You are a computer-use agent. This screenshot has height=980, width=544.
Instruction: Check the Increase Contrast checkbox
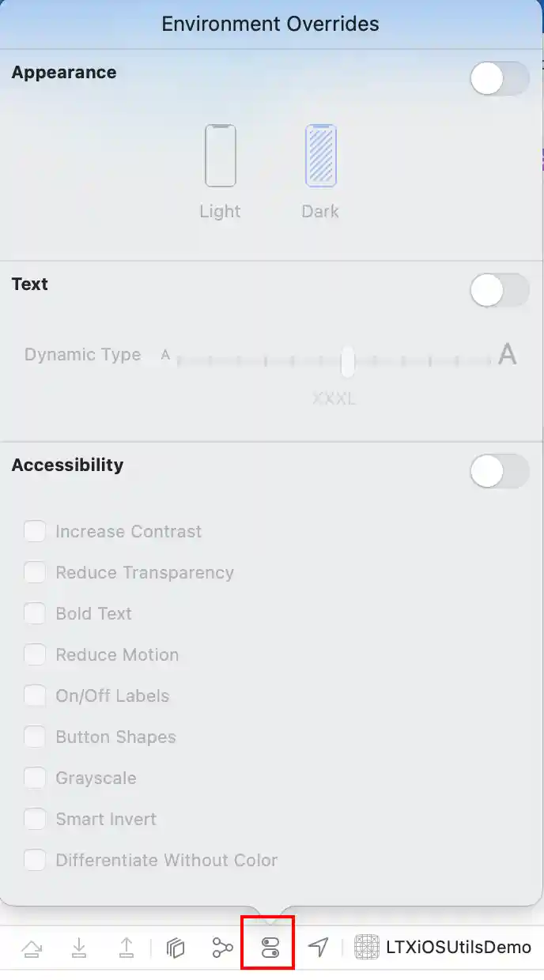[35, 531]
